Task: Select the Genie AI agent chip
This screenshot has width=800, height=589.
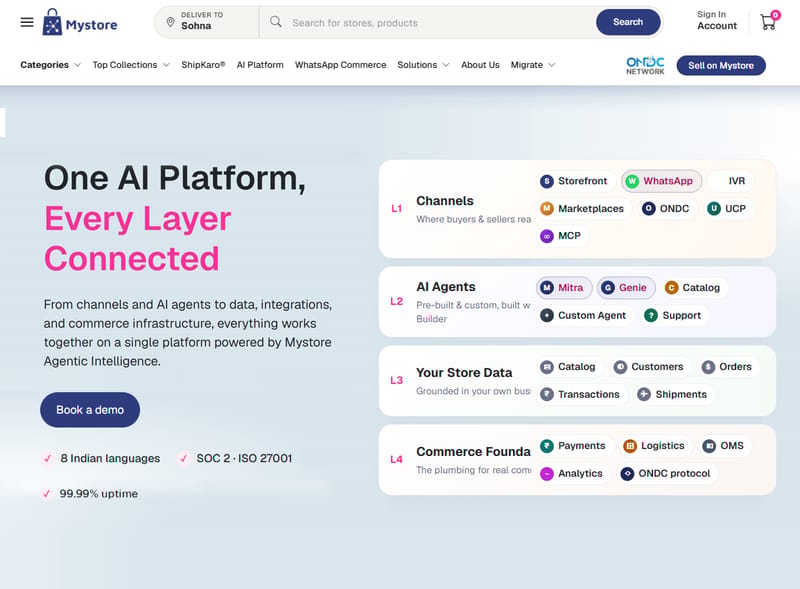Action: tap(626, 288)
